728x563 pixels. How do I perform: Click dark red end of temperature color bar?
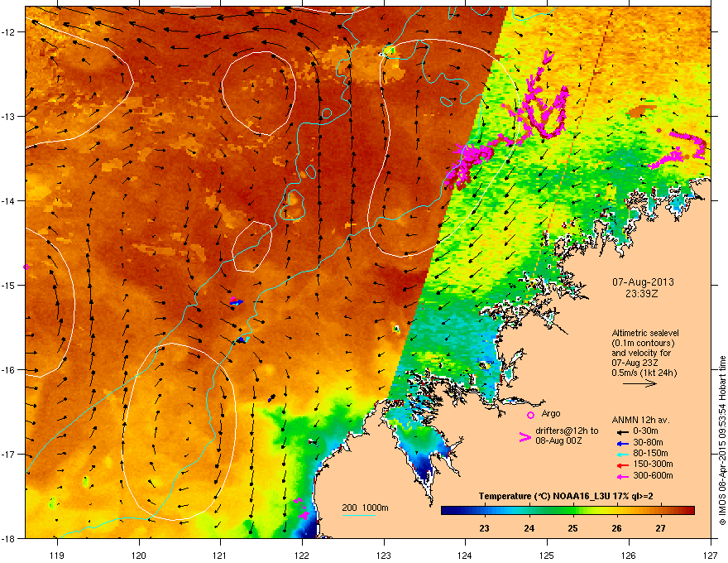pyautogui.click(x=689, y=511)
